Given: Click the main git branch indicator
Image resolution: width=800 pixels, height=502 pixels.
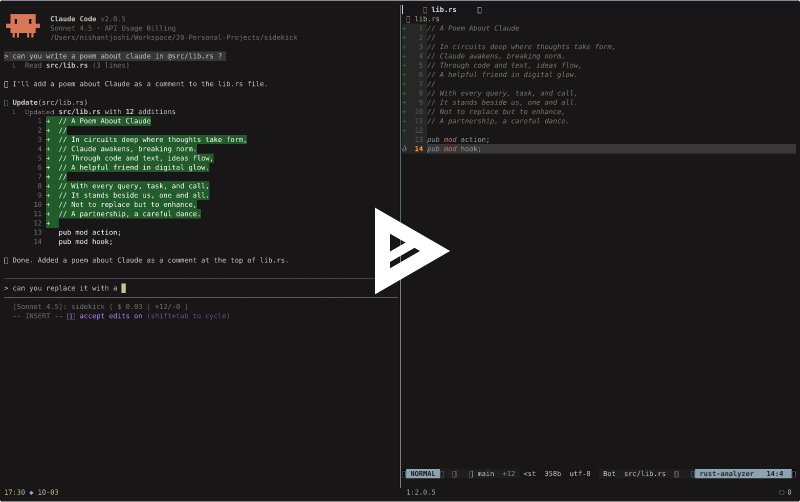Looking at the screenshot, I should 485,474.
